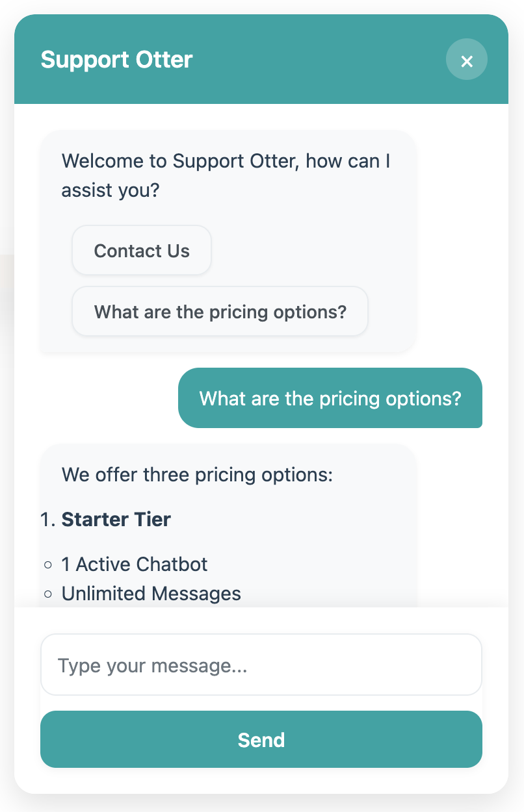Screen dimensions: 524x812
Task: Click the Contact Us quick reply
Action: click(142, 251)
